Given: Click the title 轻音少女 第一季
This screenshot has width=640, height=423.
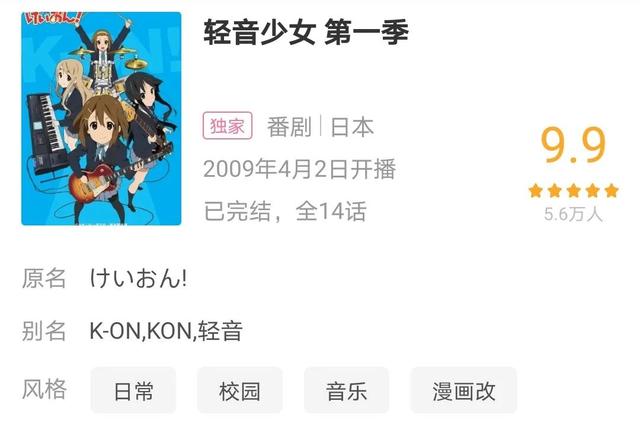Looking at the screenshot, I should point(306,33).
